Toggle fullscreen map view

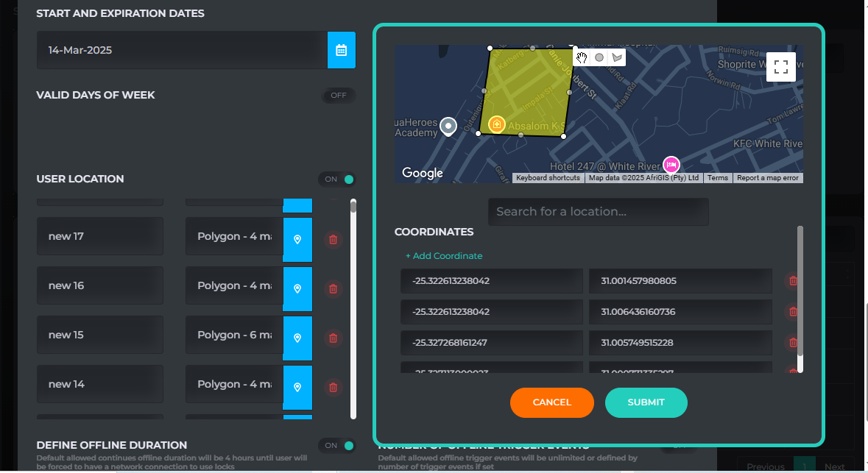click(780, 67)
